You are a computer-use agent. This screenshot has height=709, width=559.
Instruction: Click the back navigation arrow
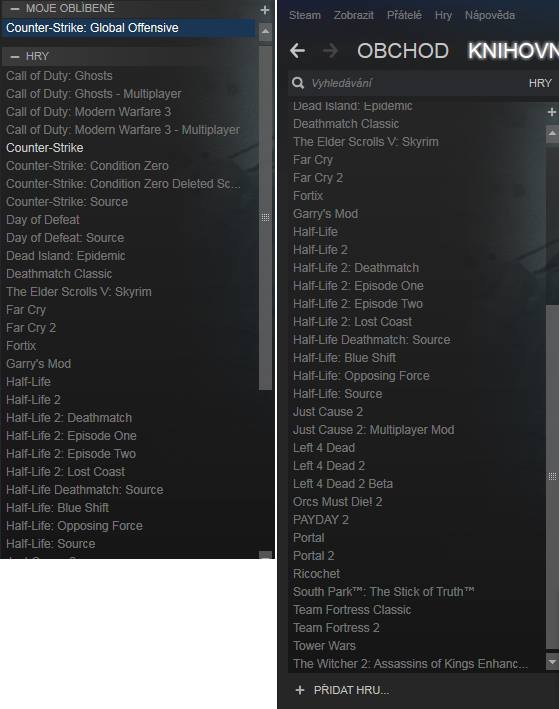click(x=298, y=51)
